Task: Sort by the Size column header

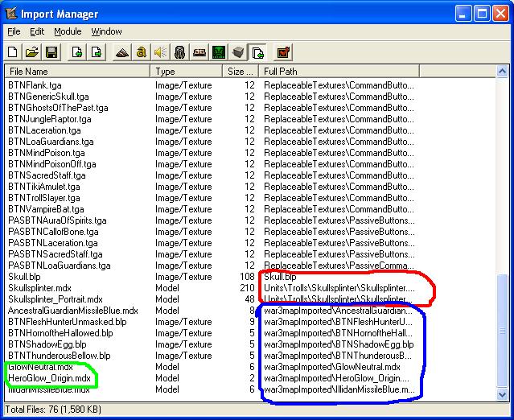Action: coord(241,71)
